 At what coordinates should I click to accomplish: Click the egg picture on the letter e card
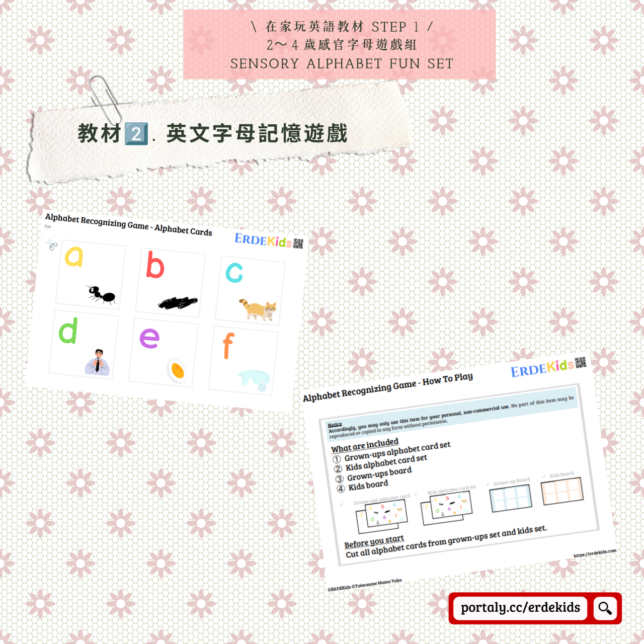point(177,371)
